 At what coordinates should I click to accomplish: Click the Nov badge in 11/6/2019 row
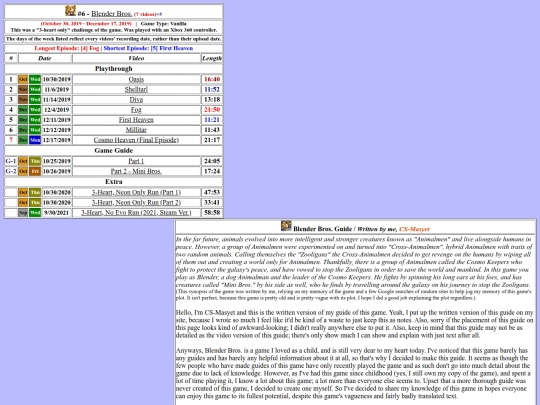[x=23, y=90]
